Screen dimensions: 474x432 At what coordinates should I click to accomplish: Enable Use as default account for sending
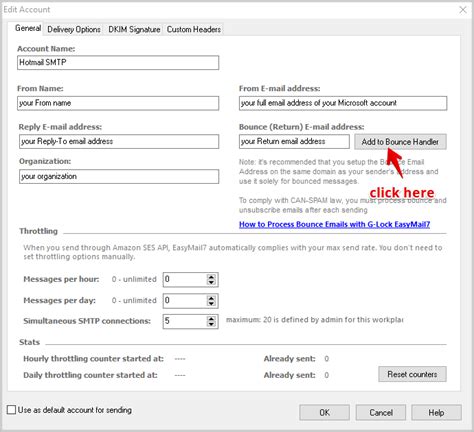(x=11, y=410)
